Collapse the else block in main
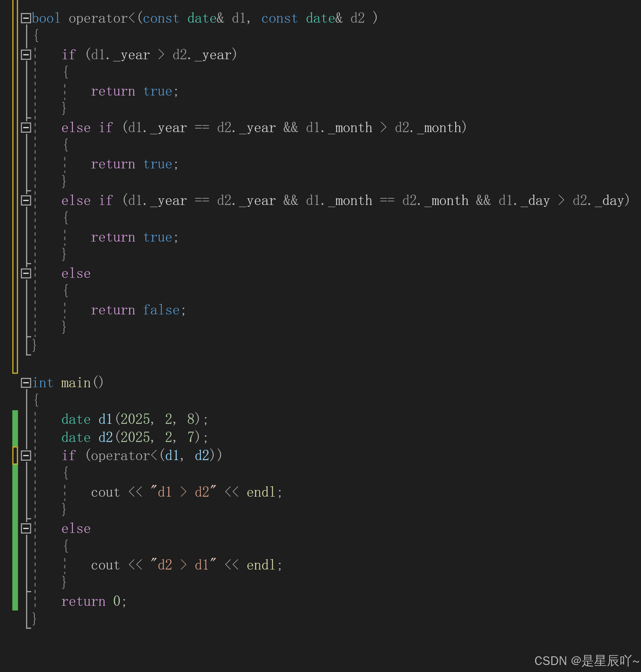 26,529
